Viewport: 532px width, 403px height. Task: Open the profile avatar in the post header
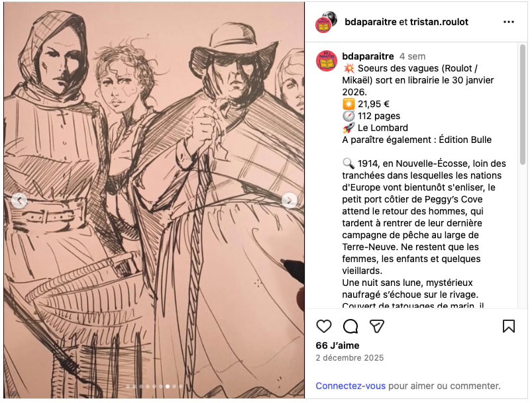point(326,22)
